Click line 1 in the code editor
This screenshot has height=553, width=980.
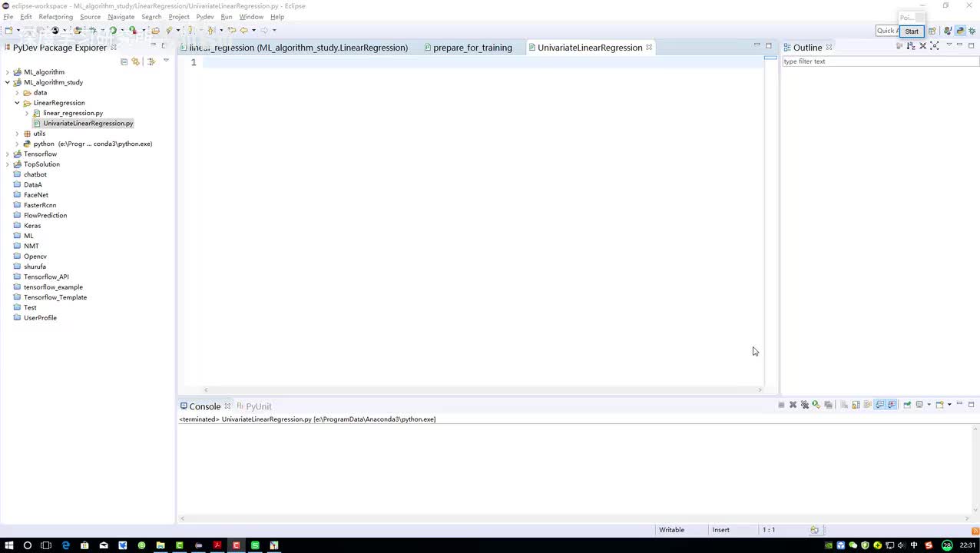pos(484,62)
